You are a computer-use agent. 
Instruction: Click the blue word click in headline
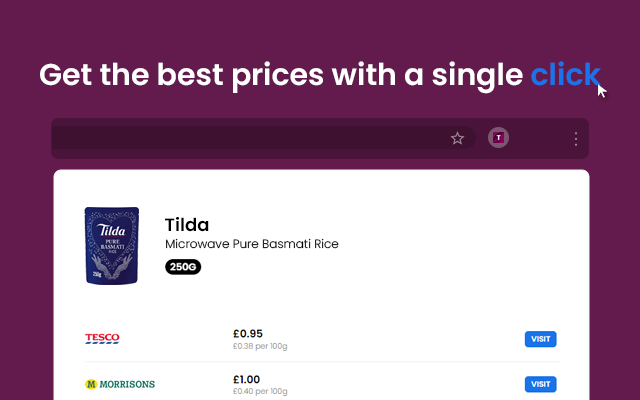[x=565, y=74]
